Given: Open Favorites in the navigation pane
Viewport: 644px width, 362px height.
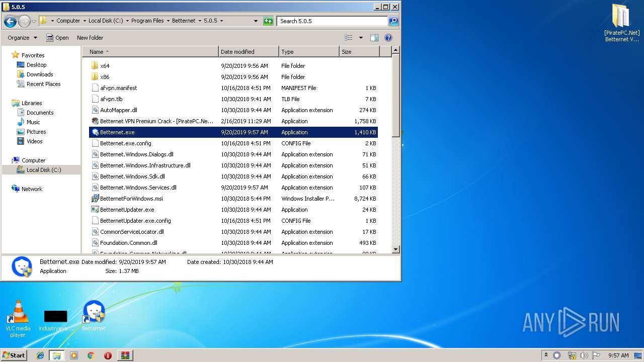Looking at the screenshot, I should (33, 55).
